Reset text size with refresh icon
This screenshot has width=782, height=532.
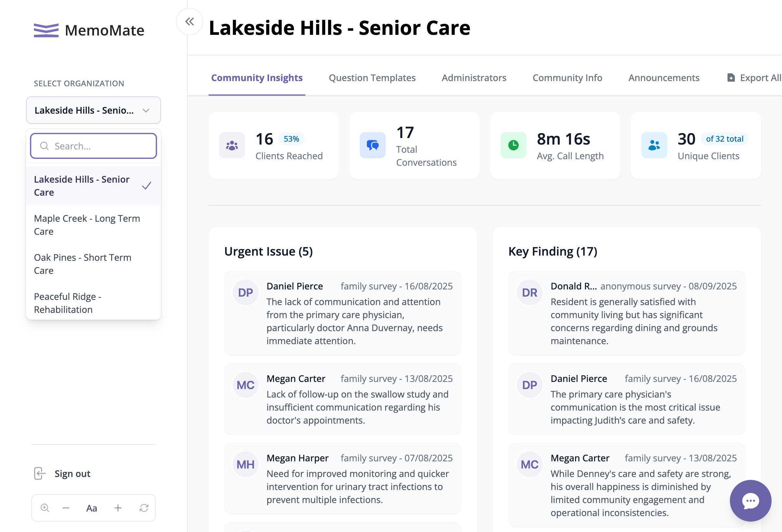coord(144,508)
